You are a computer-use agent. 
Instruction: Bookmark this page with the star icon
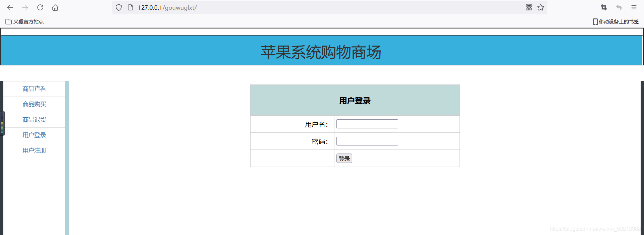541,7
